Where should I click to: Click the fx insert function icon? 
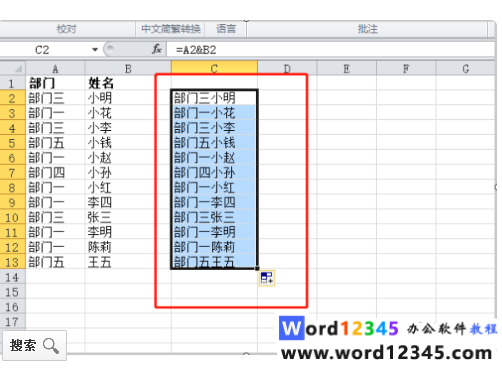point(157,49)
